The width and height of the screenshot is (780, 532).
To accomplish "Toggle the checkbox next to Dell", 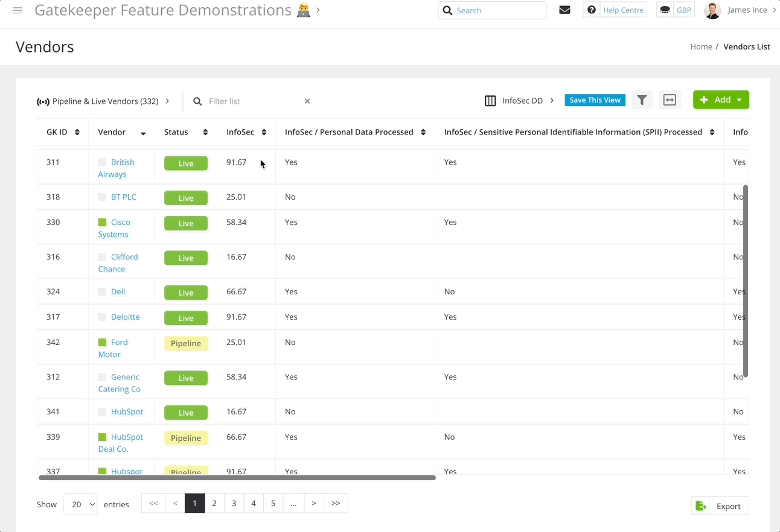I will point(103,291).
